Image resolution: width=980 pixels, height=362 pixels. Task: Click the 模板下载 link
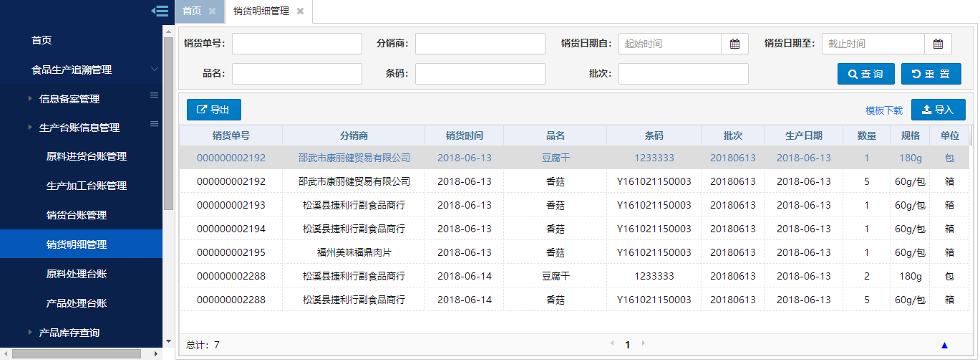coord(883,110)
